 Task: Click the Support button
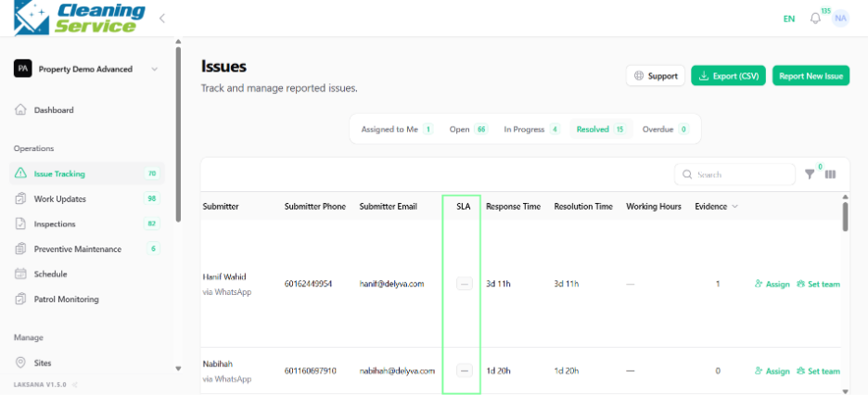click(656, 76)
